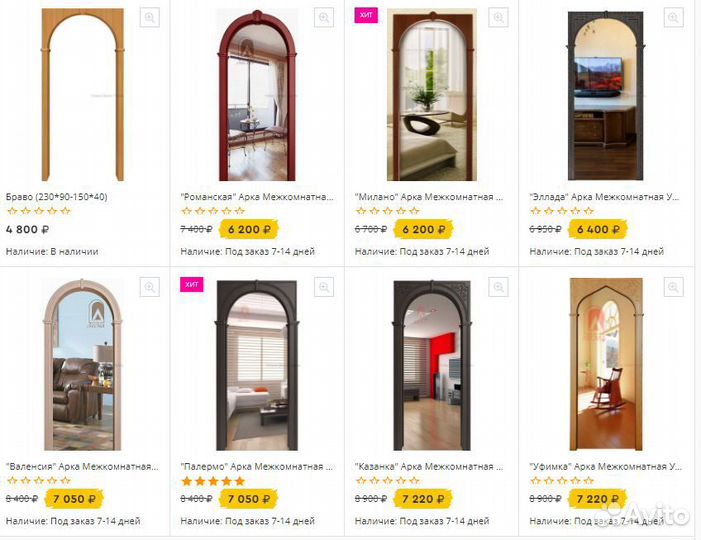Click the 7 220 ₽ price on Казанка
Image resolution: width=701 pixels, height=540 pixels.
click(x=423, y=499)
